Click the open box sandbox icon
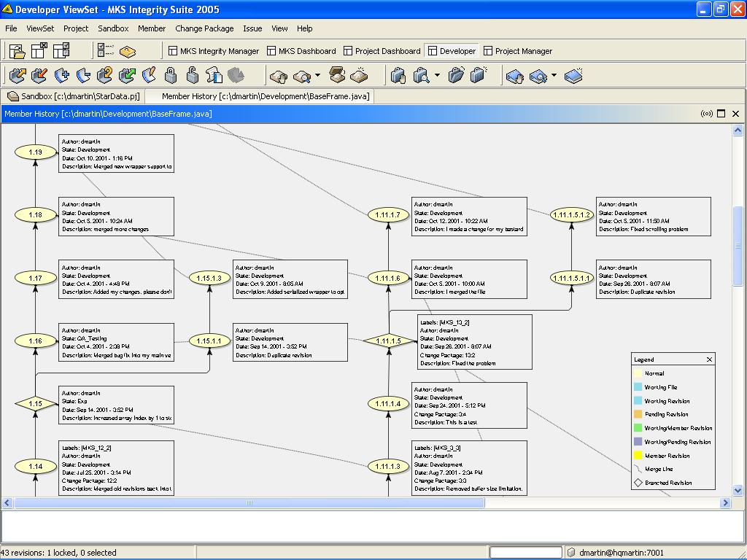 coord(337,75)
